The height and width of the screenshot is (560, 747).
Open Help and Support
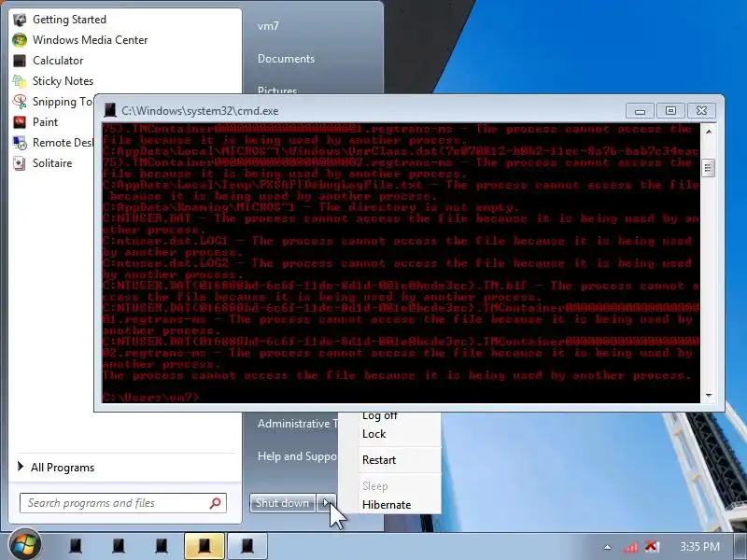[x=297, y=456]
